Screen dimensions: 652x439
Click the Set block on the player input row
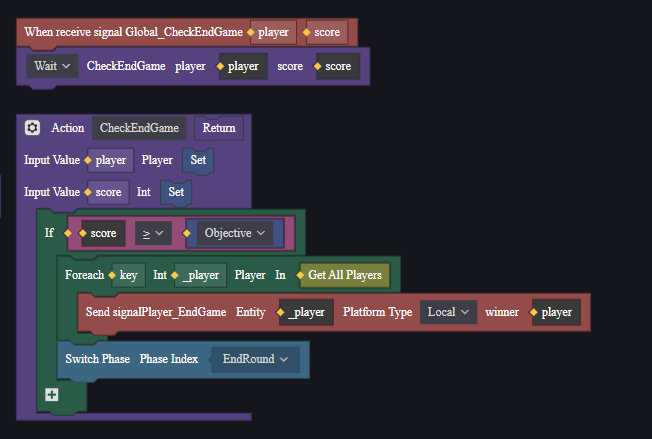pyautogui.click(x=198, y=160)
